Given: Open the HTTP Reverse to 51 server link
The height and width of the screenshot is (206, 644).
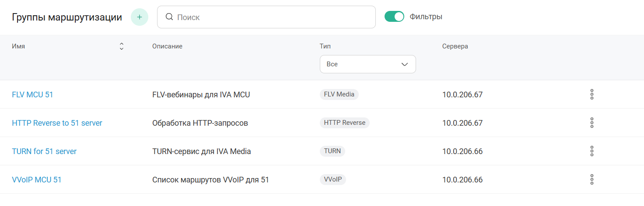Looking at the screenshot, I should [x=57, y=123].
